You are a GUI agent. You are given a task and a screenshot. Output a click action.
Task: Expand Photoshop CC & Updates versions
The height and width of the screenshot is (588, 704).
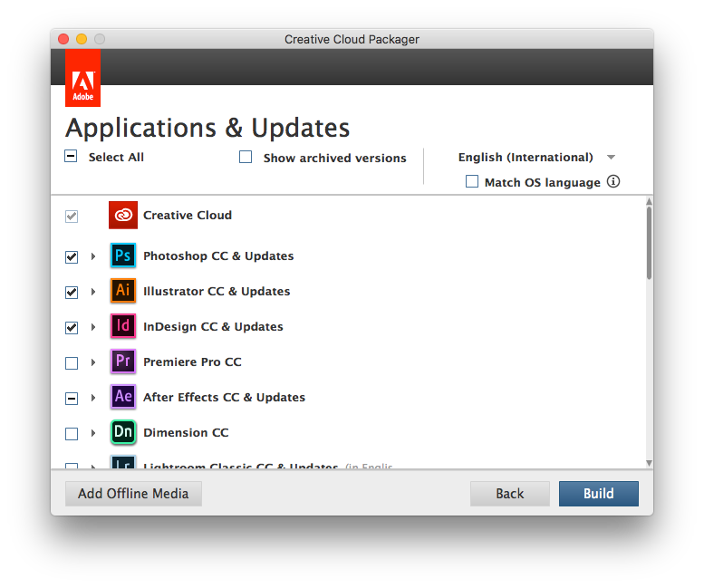93,256
